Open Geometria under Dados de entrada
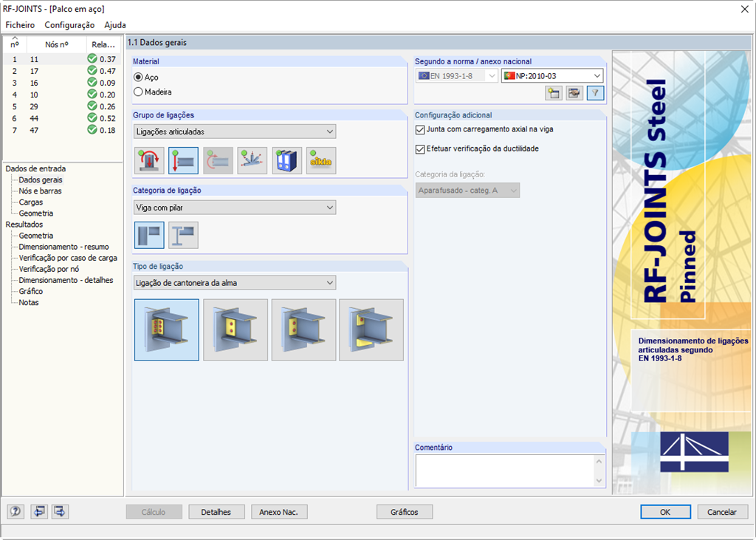Image resolution: width=756 pixels, height=540 pixels. coord(36,213)
